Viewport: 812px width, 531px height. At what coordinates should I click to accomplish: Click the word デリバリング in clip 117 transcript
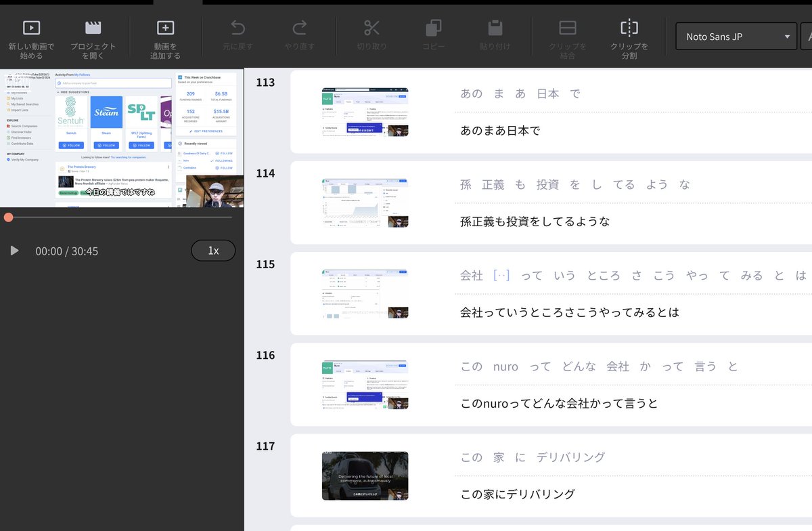click(570, 457)
